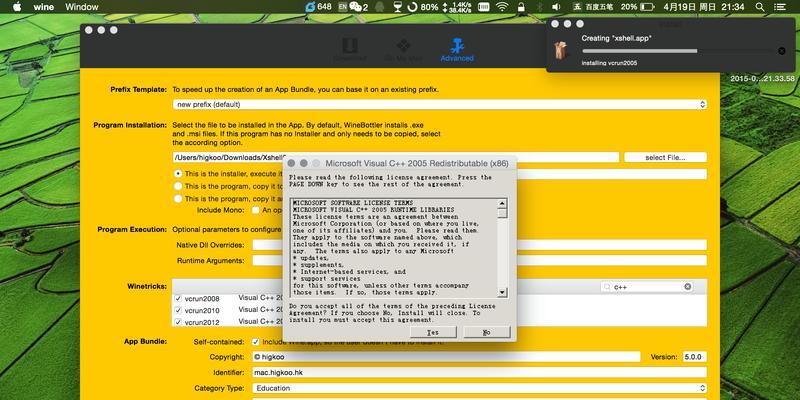Open the Prefix Template dropdown
The image size is (800, 400).
pos(440,104)
